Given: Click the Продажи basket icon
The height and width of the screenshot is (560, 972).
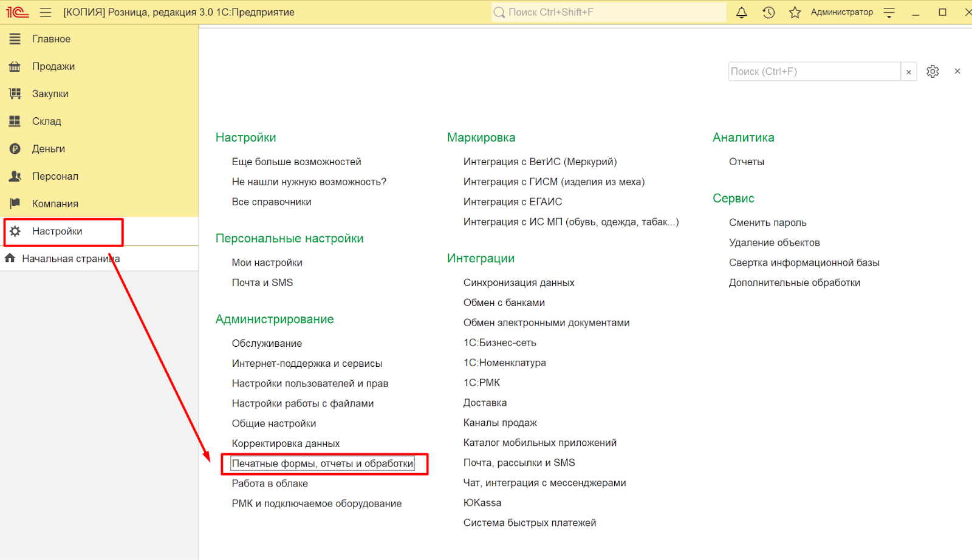Looking at the screenshot, I should point(15,66).
